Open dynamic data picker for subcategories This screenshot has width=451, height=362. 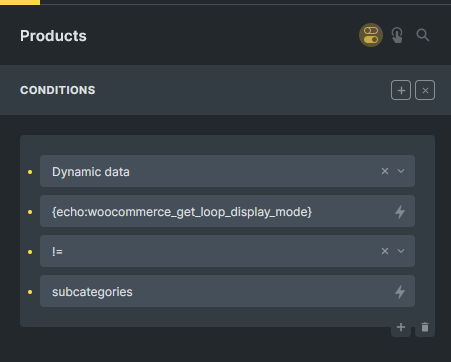[400, 292]
